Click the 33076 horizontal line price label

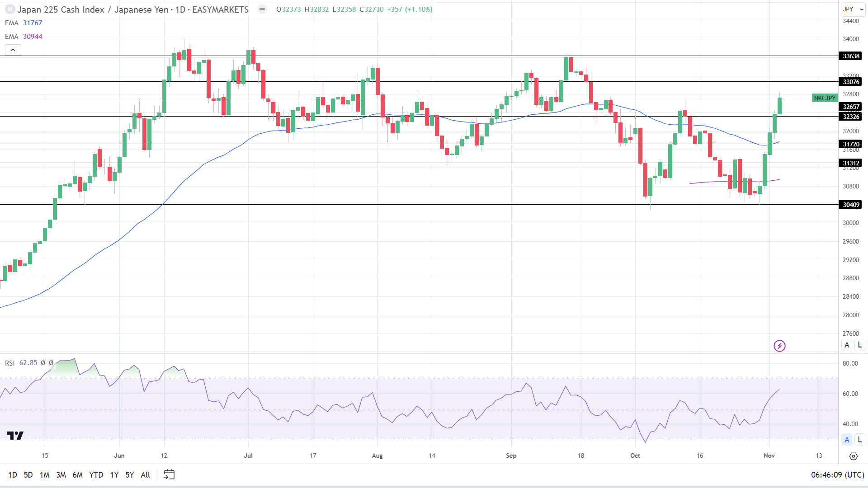coord(851,82)
